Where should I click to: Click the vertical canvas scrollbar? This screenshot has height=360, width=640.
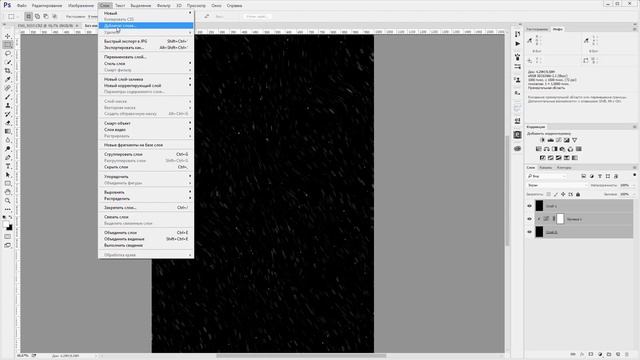(x=507, y=191)
